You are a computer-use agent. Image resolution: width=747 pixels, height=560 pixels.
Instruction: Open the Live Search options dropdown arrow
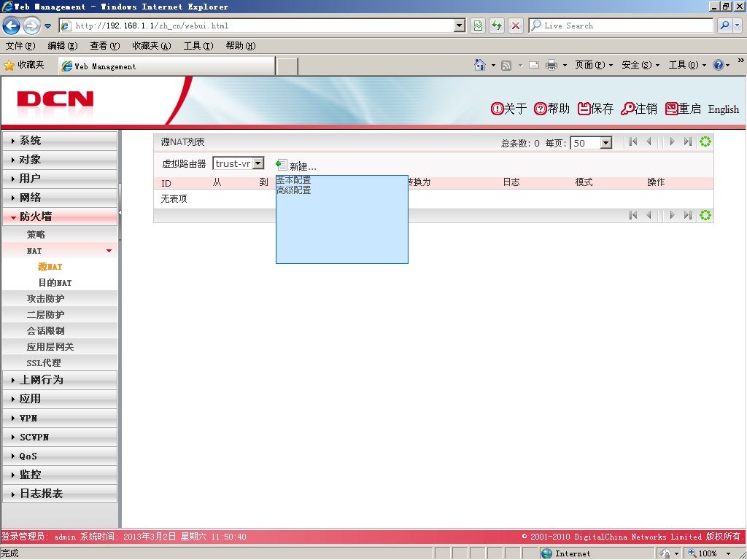coord(737,26)
